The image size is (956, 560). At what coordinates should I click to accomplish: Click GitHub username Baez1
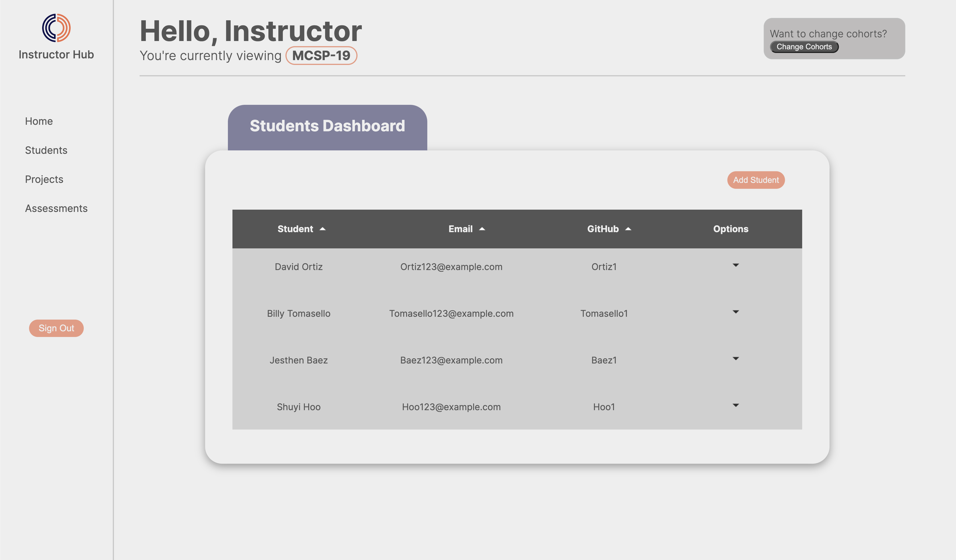click(x=604, y=360)
